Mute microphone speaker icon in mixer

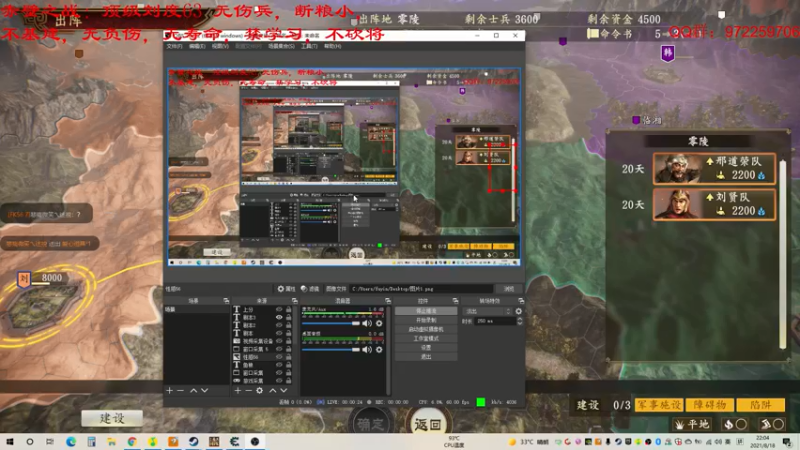pyautogui.click(x=367, y=323)
